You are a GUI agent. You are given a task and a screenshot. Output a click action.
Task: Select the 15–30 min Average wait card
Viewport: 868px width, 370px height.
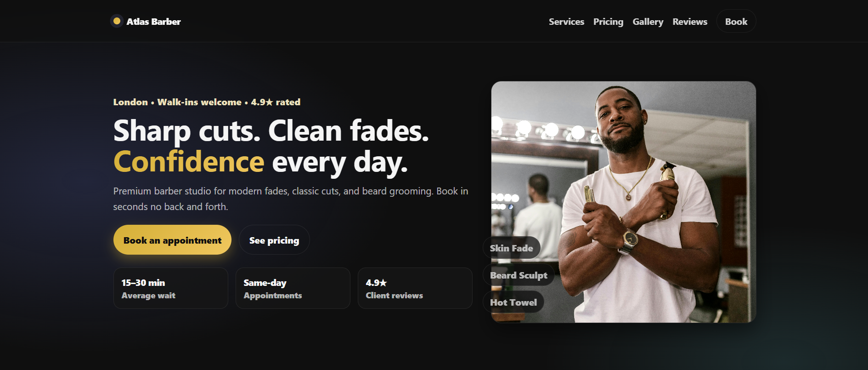(x=170, y=288)
